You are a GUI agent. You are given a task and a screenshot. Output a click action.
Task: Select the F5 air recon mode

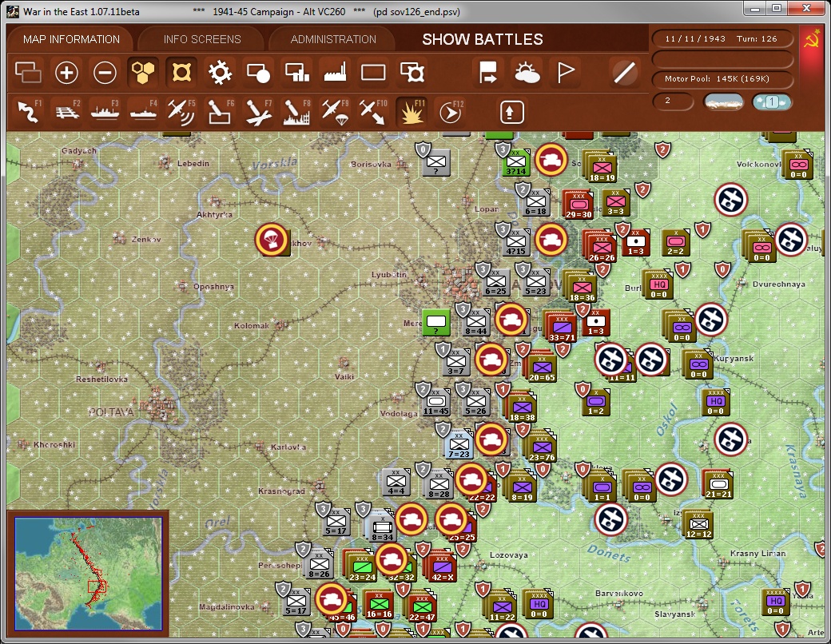pos(181,112)
